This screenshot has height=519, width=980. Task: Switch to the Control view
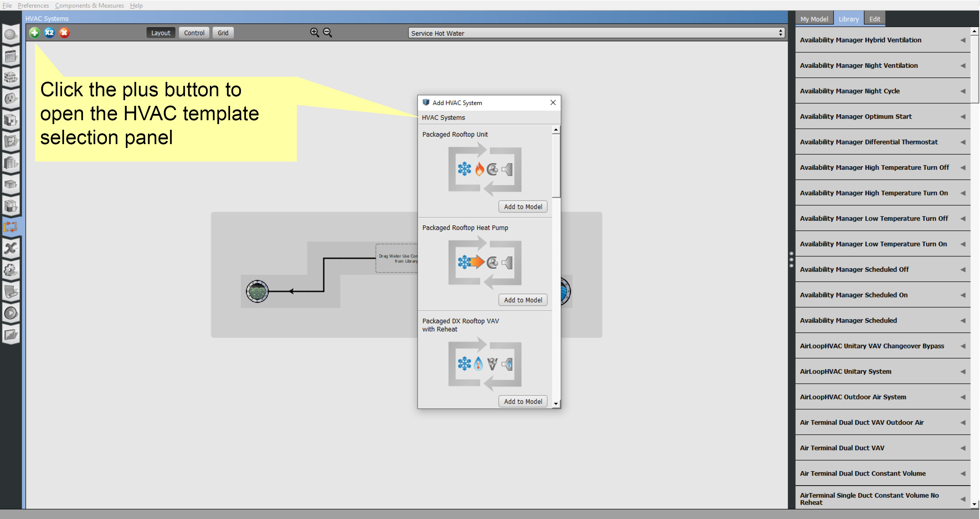[194, 33]
